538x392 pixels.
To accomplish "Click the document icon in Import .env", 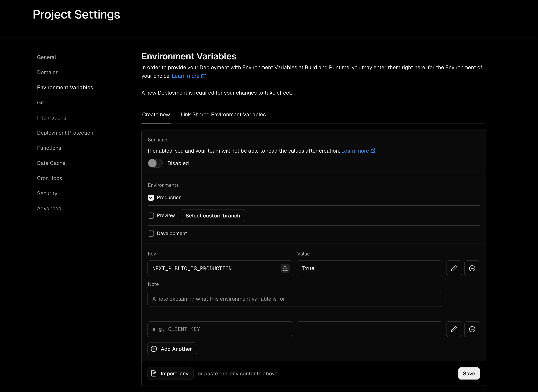I will coord(154,373).
